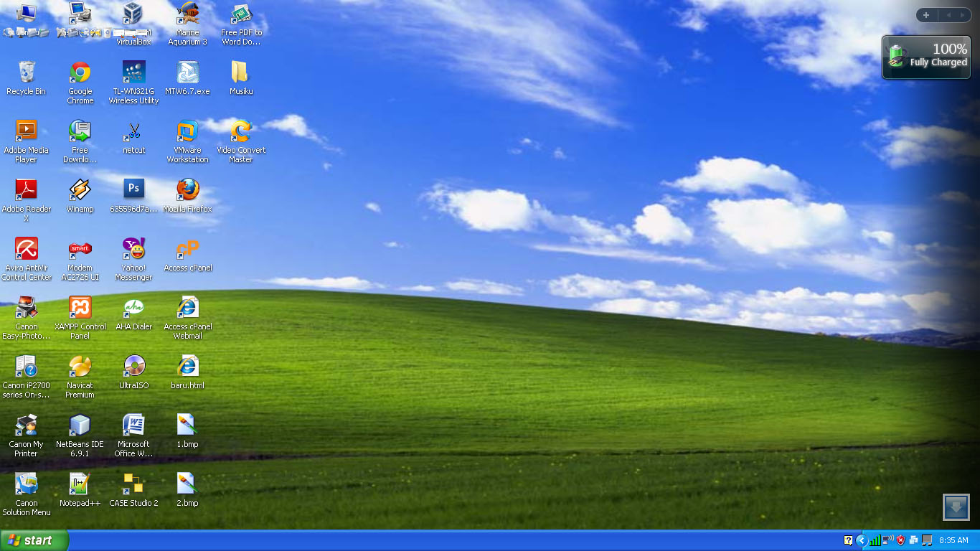Click the taskbar clock showing 8:35 AM
980x551 pixels.
tap(953, 540)
